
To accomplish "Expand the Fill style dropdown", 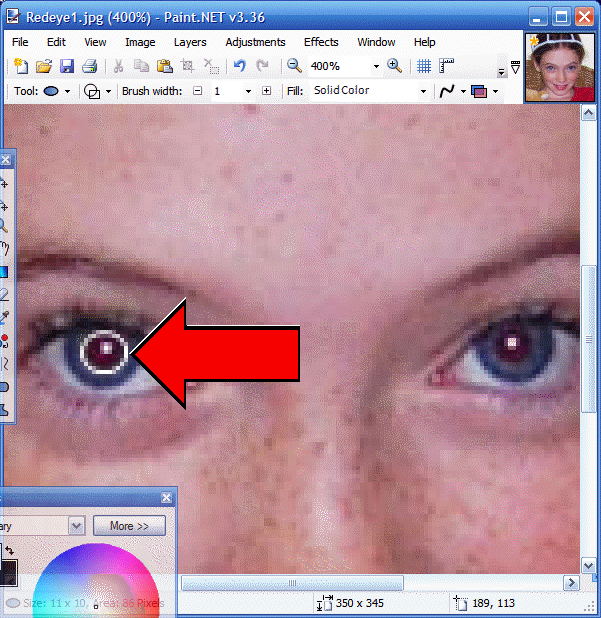I will [423, 91].
